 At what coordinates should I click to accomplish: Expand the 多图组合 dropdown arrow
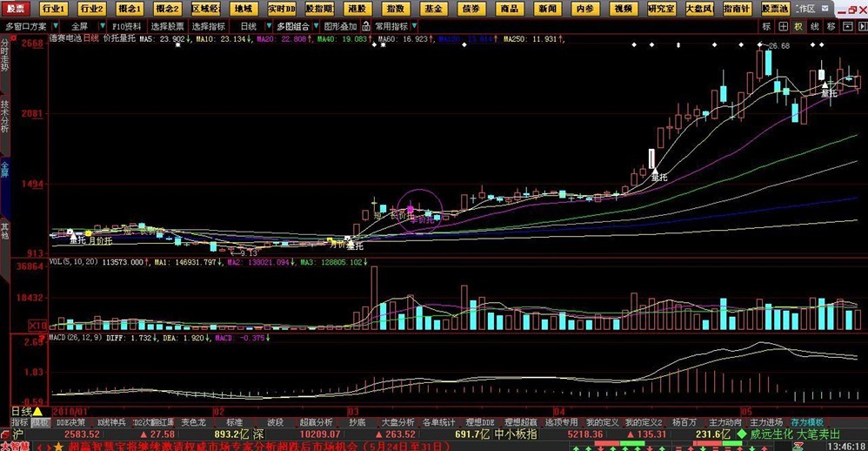(x=316, y=26)
